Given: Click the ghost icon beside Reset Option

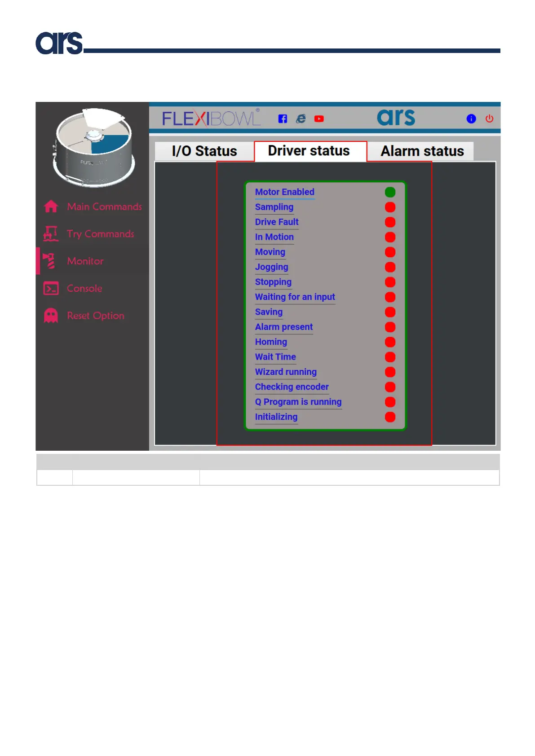Looking at the screenshot, I should click(51, 316).
